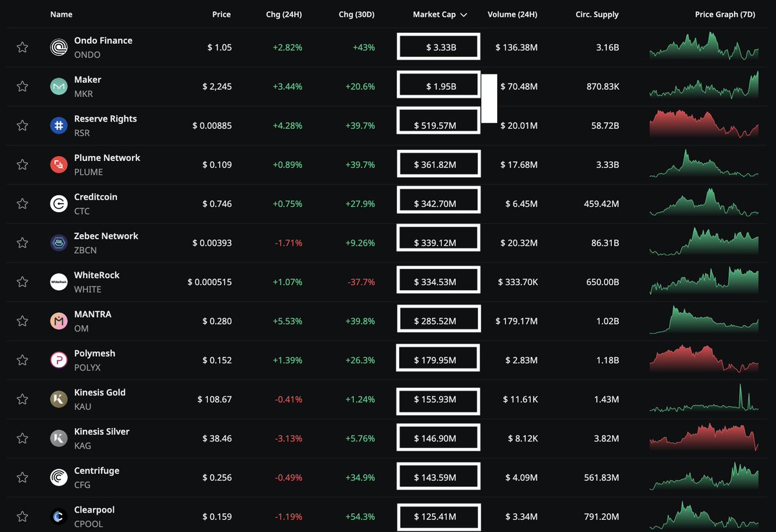
Task: Click the Kinesis Silver star icon
Action: point(22,438)
